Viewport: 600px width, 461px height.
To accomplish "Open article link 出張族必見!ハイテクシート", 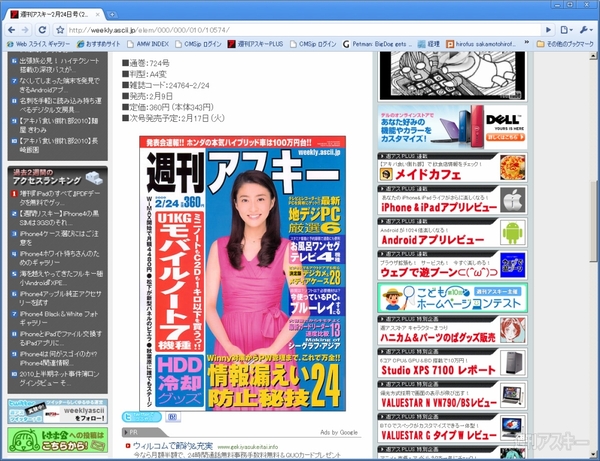I will coord(59,65).
